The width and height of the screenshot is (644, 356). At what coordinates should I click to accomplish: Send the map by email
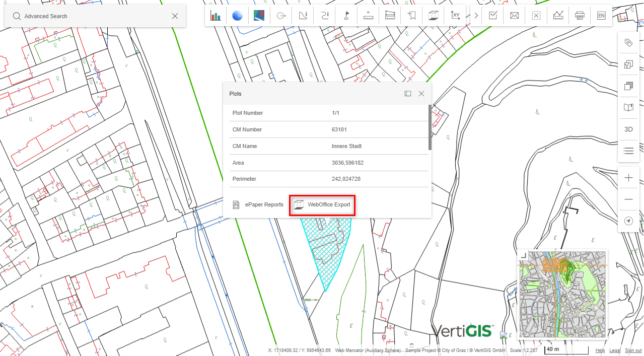coord(514,15)
